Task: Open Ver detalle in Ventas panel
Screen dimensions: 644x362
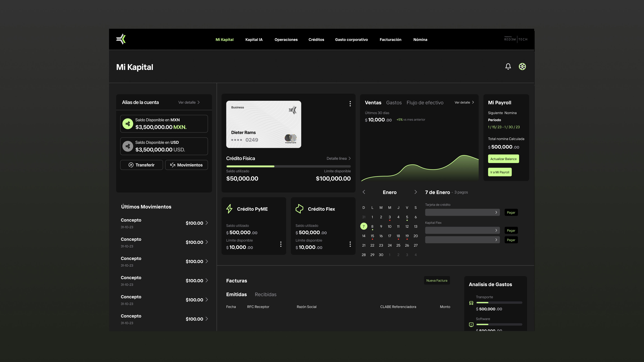Action: [464, 102]
